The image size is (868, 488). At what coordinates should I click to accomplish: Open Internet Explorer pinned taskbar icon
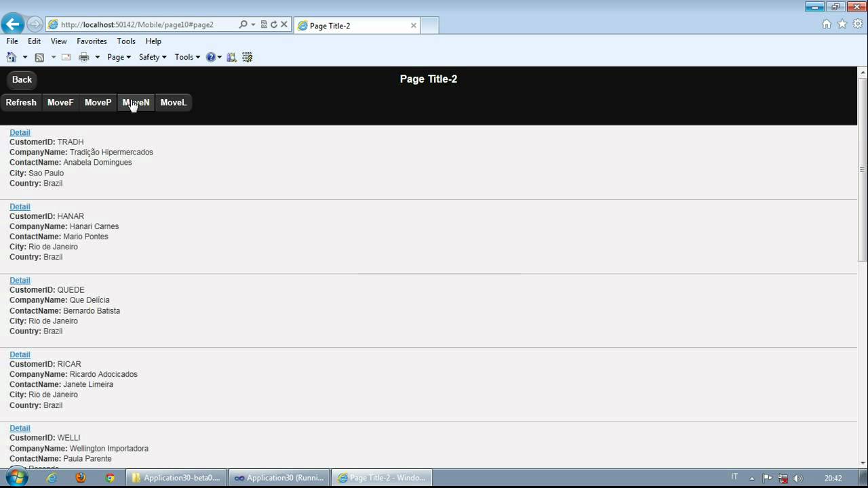click(52, 478)
